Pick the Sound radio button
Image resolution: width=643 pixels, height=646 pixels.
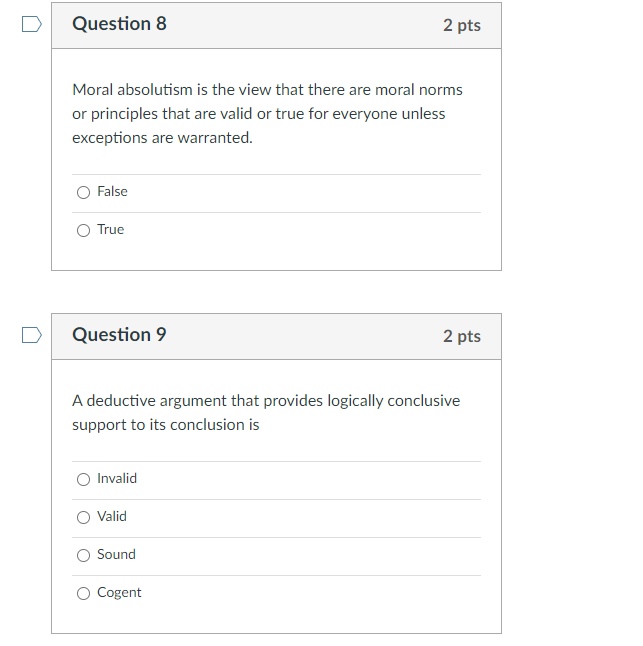(83, 555)
